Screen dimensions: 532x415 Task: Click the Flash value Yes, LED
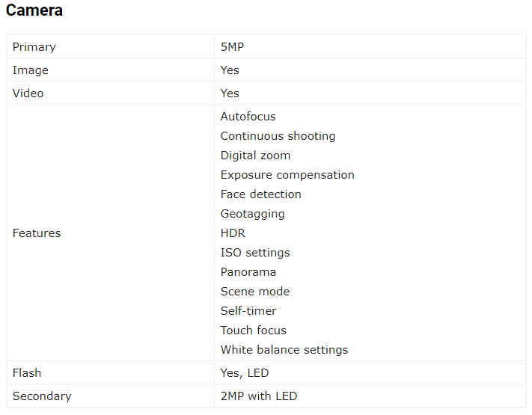[245, 373]
